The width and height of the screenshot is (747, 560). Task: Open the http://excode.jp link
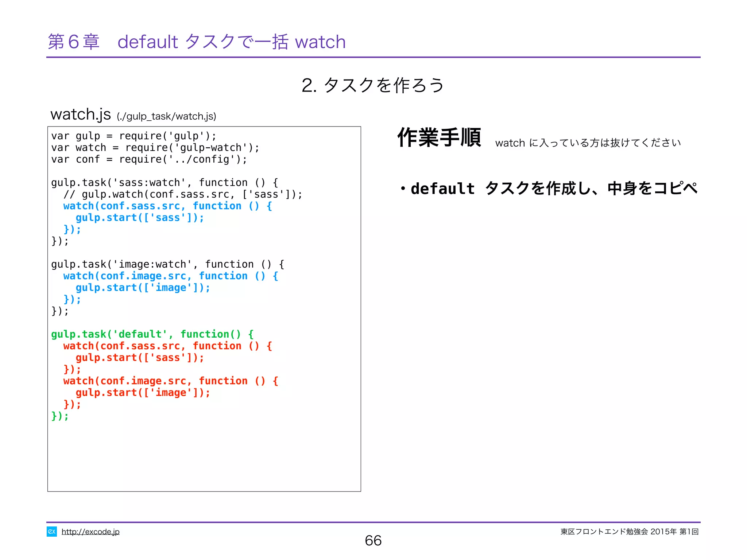point(90,532)
